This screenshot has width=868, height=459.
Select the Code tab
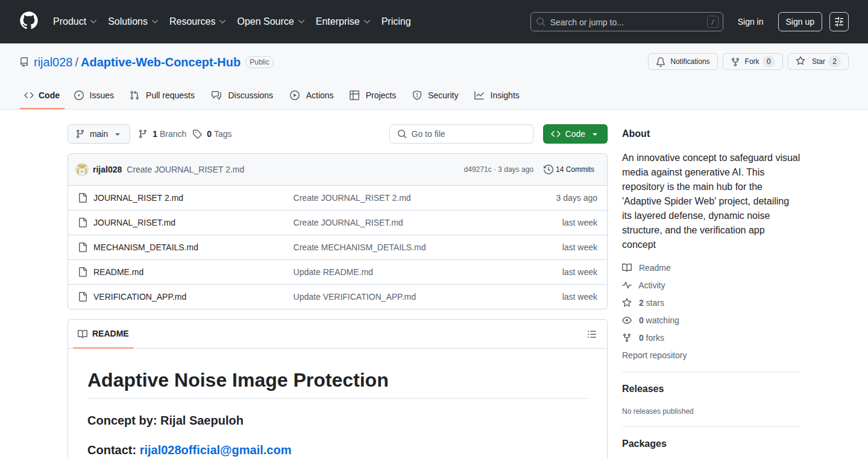[42, 95]
